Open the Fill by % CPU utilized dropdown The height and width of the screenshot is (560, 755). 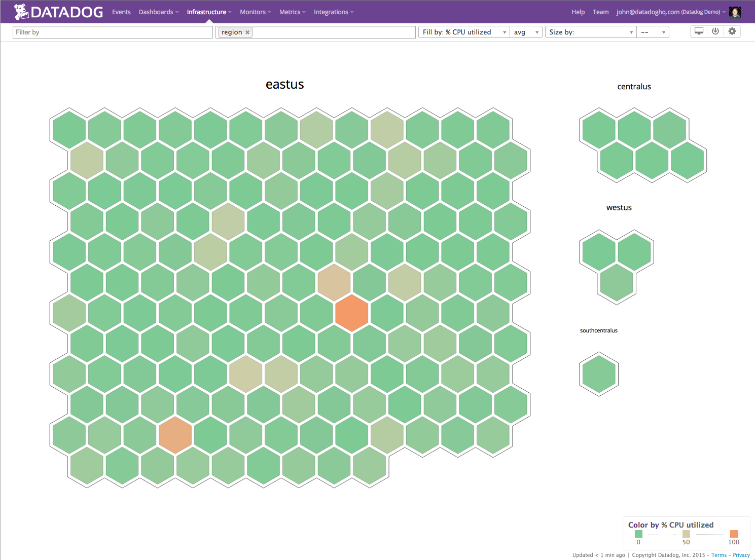(464, 32)
